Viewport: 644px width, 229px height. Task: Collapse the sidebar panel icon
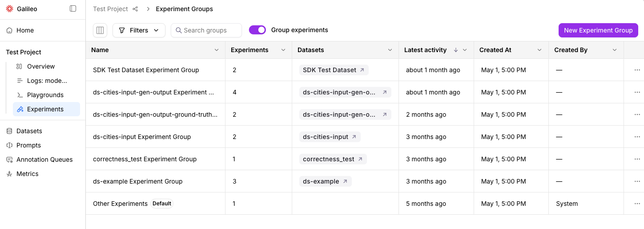73,9
